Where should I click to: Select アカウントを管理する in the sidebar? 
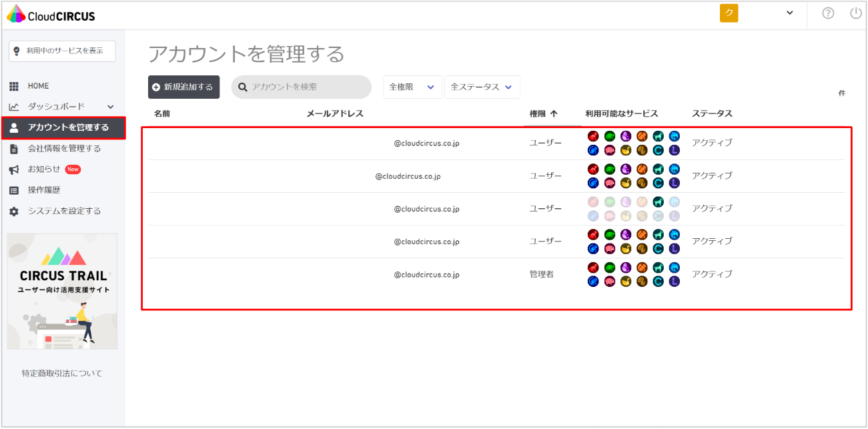(x=63, y=127)
